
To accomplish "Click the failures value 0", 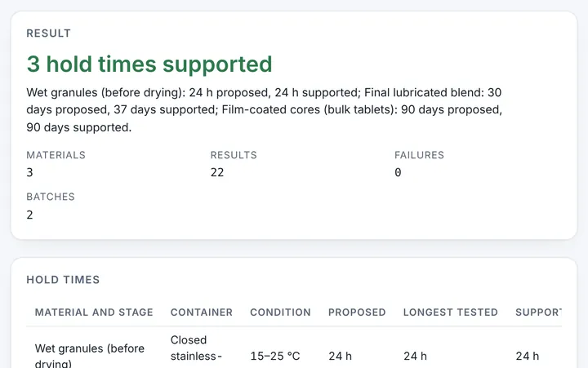I will point(398,172).
